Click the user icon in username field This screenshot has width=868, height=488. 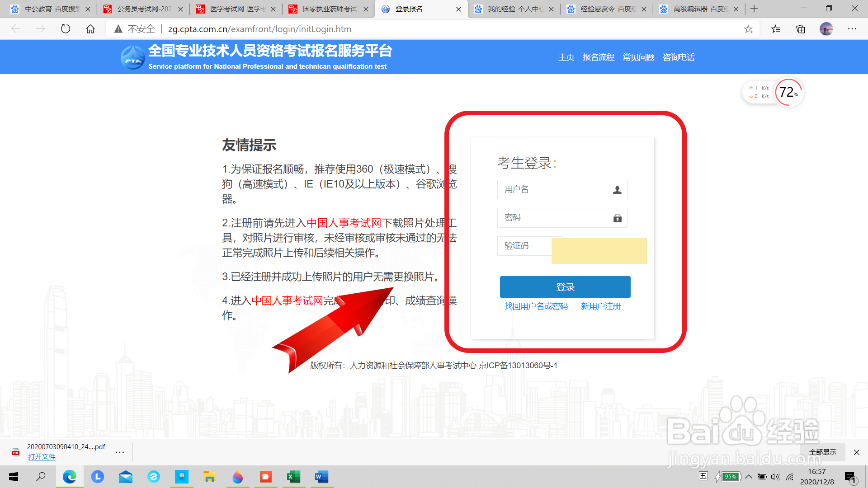tap(617, 190)
